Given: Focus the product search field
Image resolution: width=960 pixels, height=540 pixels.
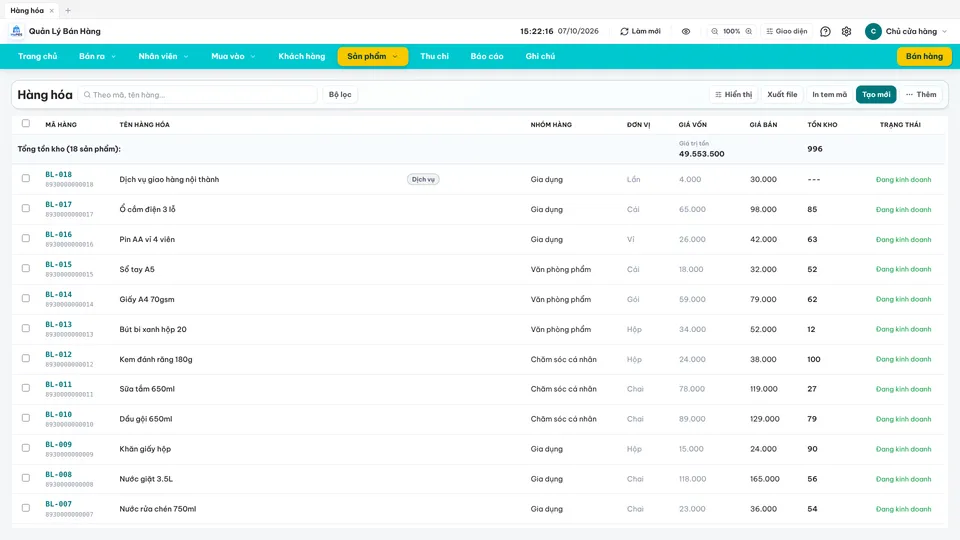Looking at the screenshot, I should 198,95.
